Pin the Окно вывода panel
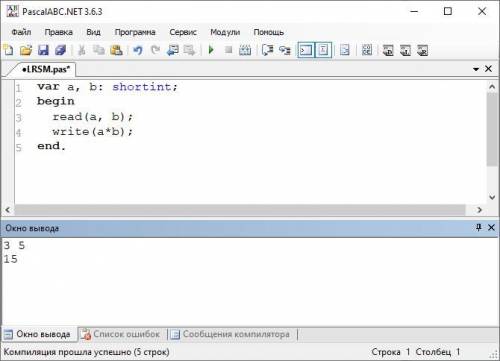Viewport: 500px width, 361px height. [479, 228]
